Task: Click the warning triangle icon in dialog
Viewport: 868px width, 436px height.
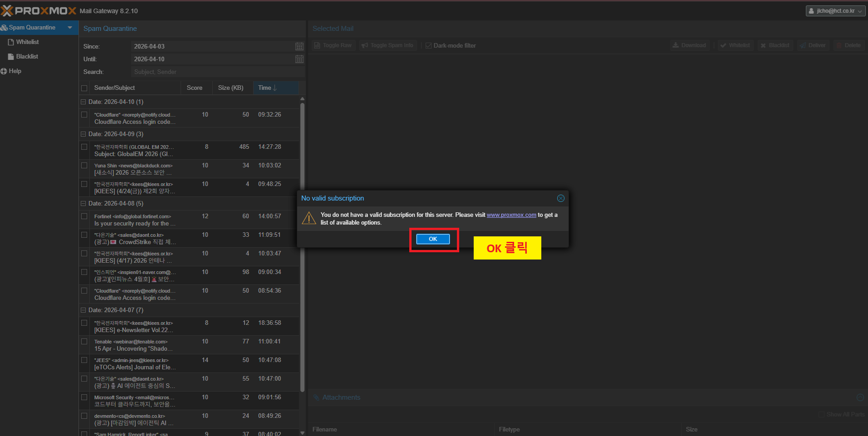Action: tap(309, 218)
